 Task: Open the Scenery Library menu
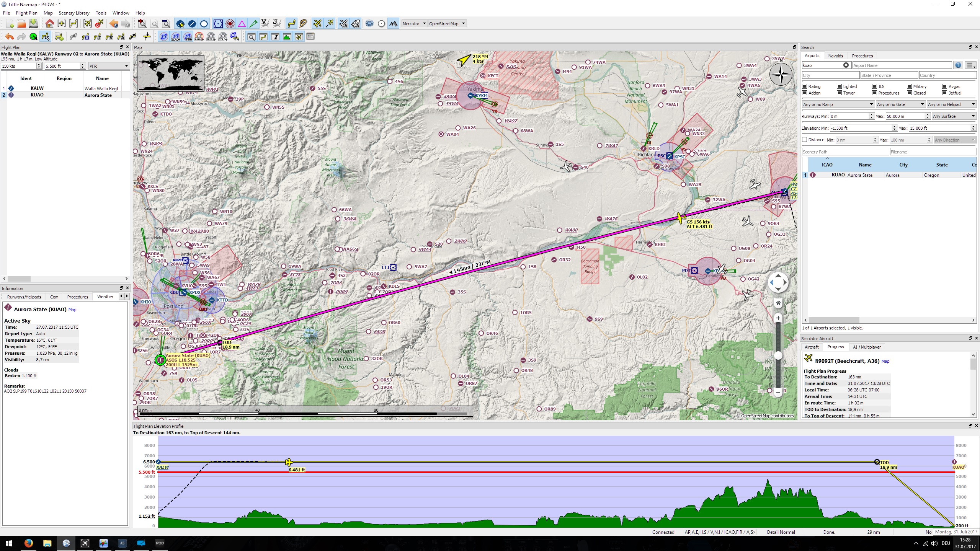[74, 13]
